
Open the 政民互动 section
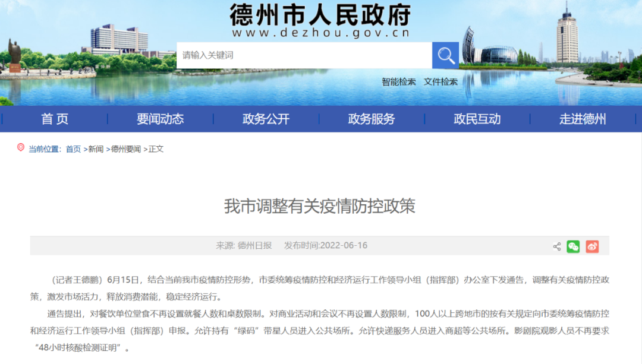477,119
